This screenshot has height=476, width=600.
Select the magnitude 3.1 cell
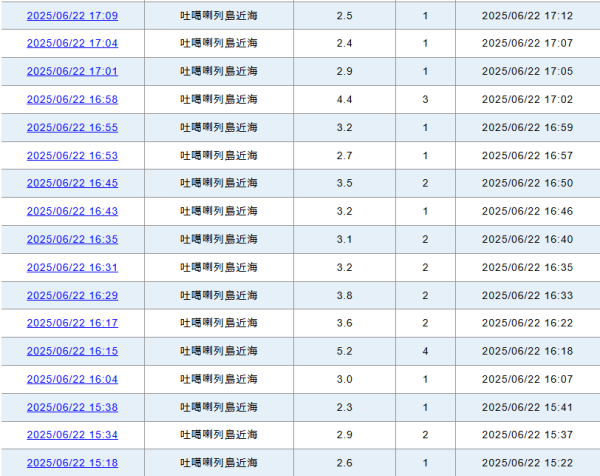pyautogui.click(x=344, y=240)
